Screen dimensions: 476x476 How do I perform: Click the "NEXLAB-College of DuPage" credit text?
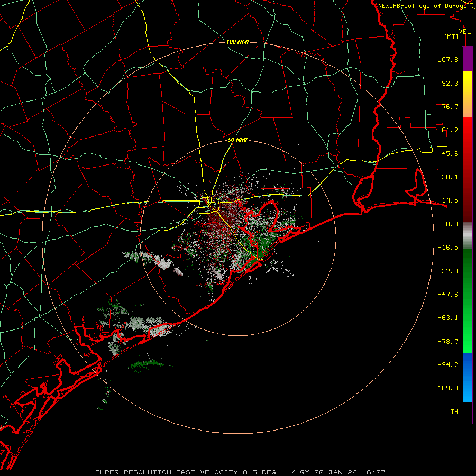[x=423, y=6]
